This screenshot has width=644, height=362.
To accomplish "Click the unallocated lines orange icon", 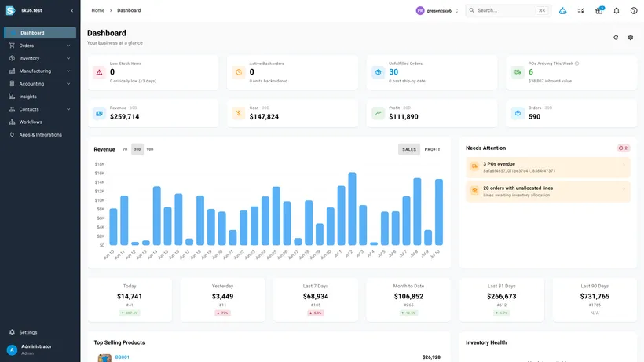I will click(474, 191).
